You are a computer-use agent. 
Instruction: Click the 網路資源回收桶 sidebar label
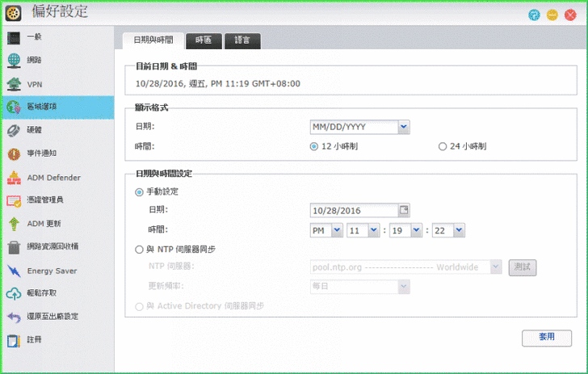tap(52, 246)
